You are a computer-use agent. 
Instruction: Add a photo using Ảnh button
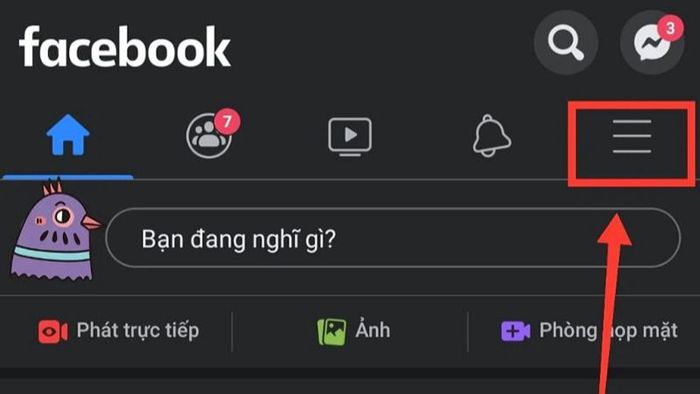[353, 331]
